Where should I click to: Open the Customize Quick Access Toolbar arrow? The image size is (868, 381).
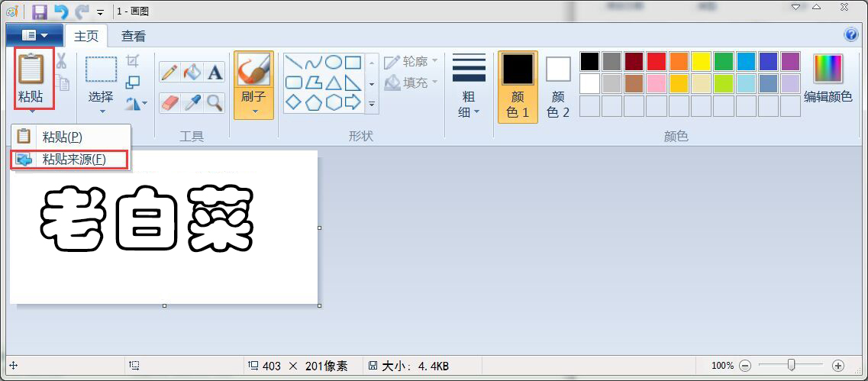[100, 11]
